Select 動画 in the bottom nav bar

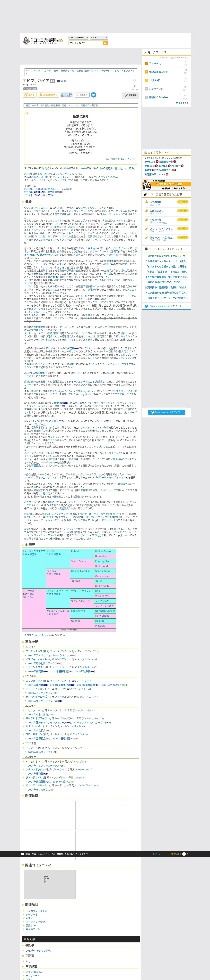(28, 854)
